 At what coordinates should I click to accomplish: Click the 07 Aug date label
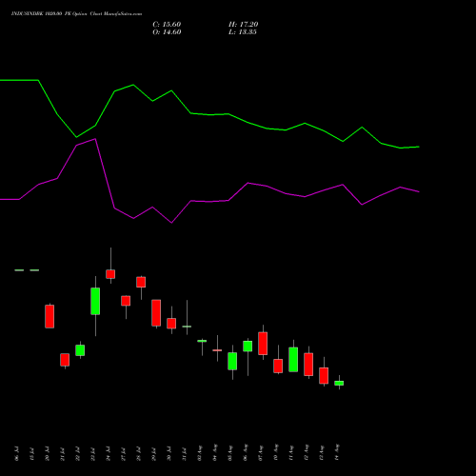(261, 453)
